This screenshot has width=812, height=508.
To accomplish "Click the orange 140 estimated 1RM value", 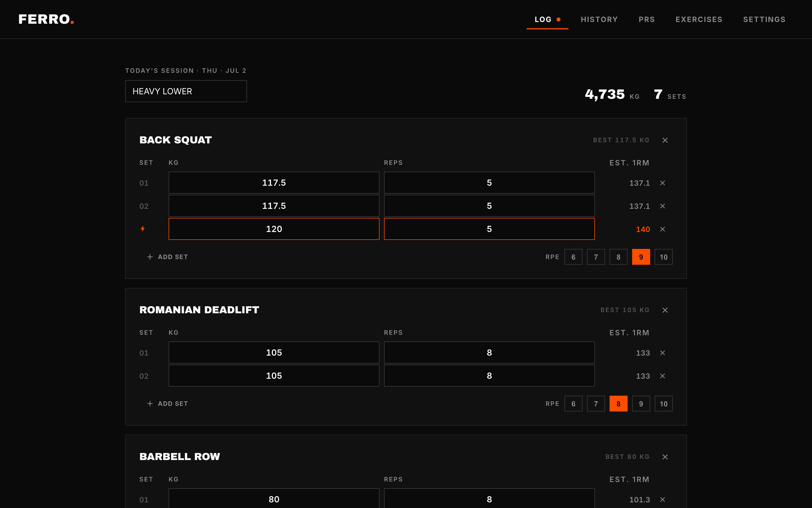I will click(643, 229).
